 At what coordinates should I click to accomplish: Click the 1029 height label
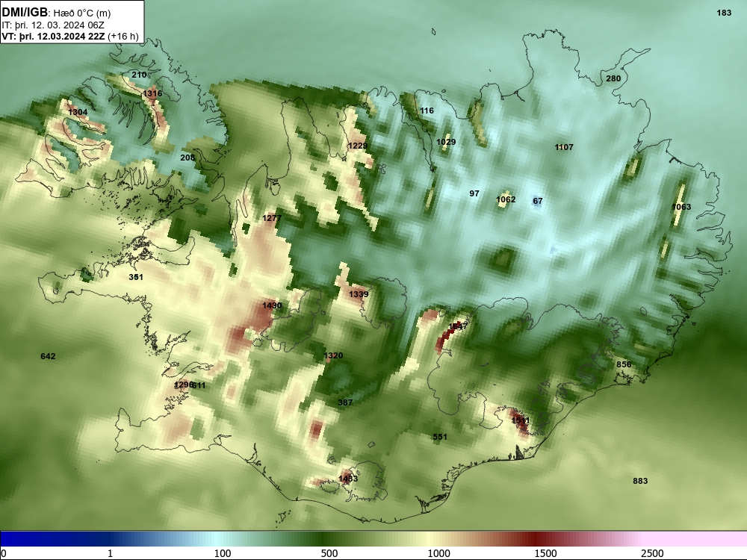point(446,142)
